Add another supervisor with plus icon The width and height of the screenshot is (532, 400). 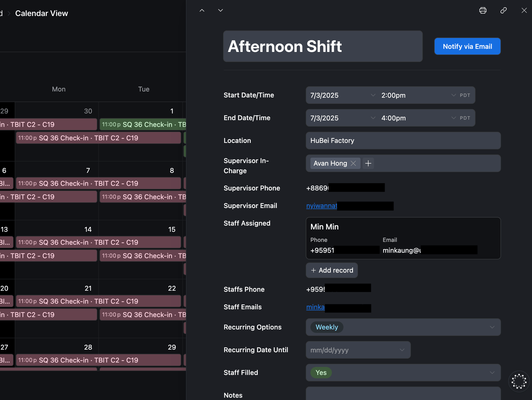point(368,163)
